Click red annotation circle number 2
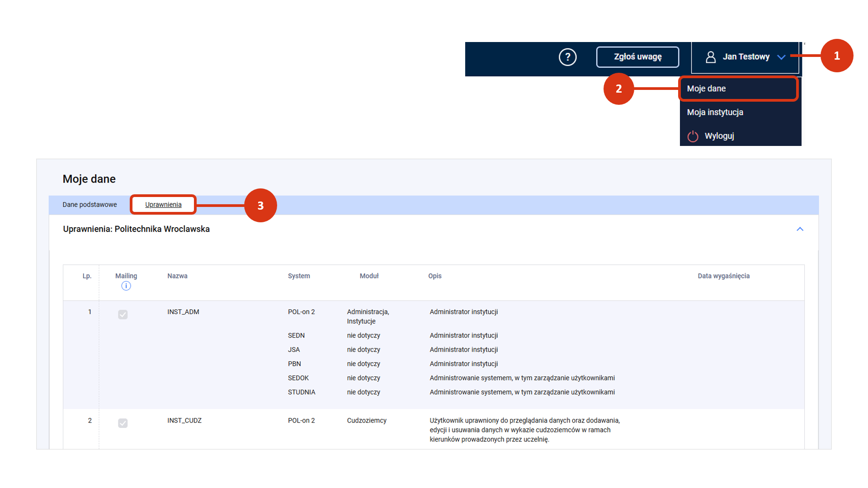Image resolution: width=868 pixels, height=488 pixels. [x=618, y=89]
